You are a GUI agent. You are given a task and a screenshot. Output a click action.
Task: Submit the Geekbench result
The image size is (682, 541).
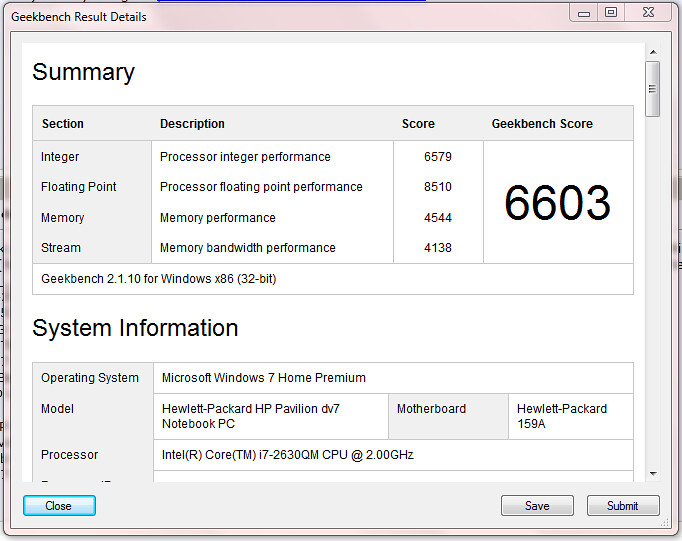tap(623, 506)
